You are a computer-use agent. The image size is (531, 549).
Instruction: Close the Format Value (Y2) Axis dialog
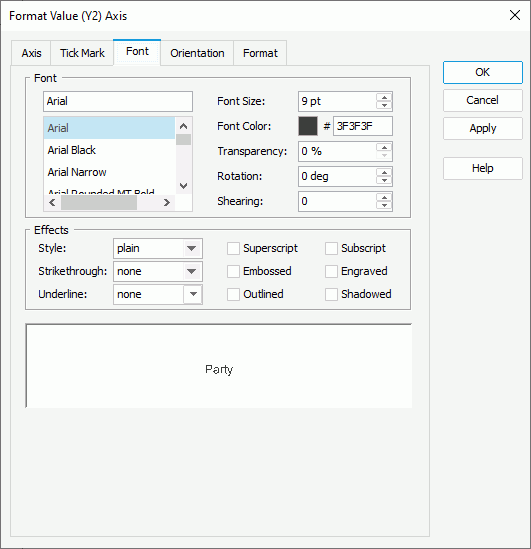click(x=515, y=15)
